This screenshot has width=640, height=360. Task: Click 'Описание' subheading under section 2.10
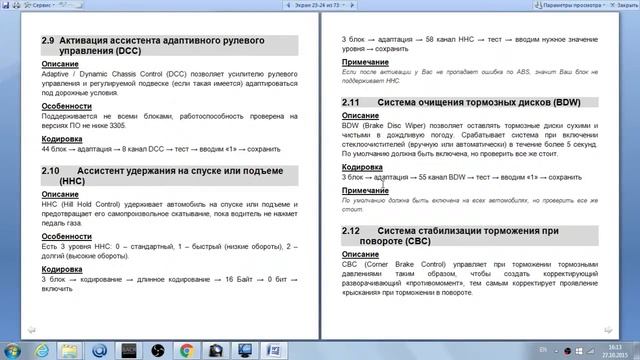coord(60,194)
